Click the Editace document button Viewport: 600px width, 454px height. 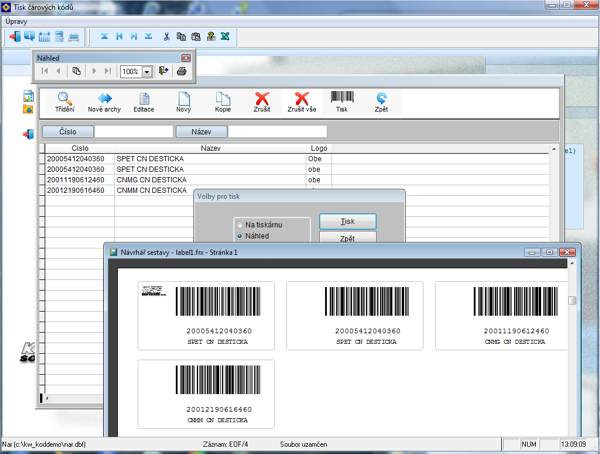pos(144,102)
